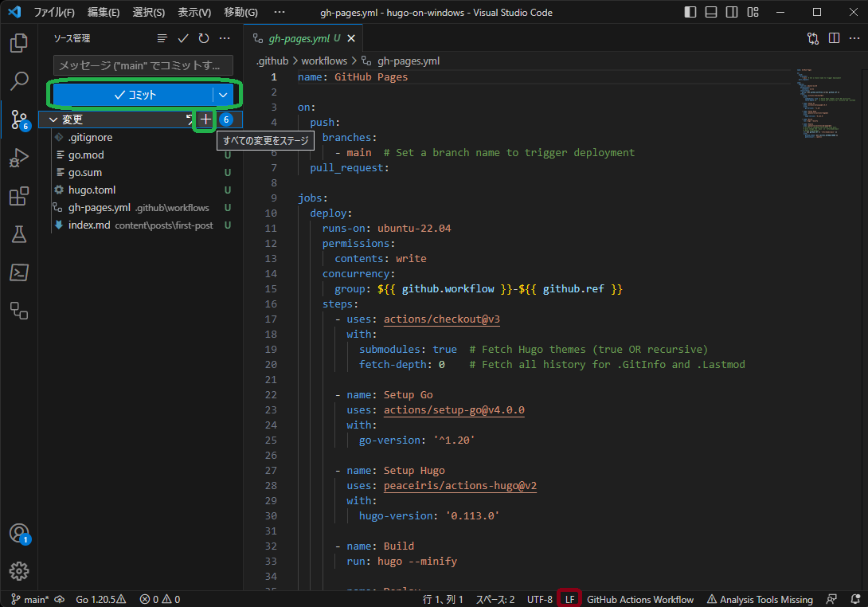Screen dimensions: 868x607
Task: Toggle primary side bar layout icon
Action: [x=690, y=12]
